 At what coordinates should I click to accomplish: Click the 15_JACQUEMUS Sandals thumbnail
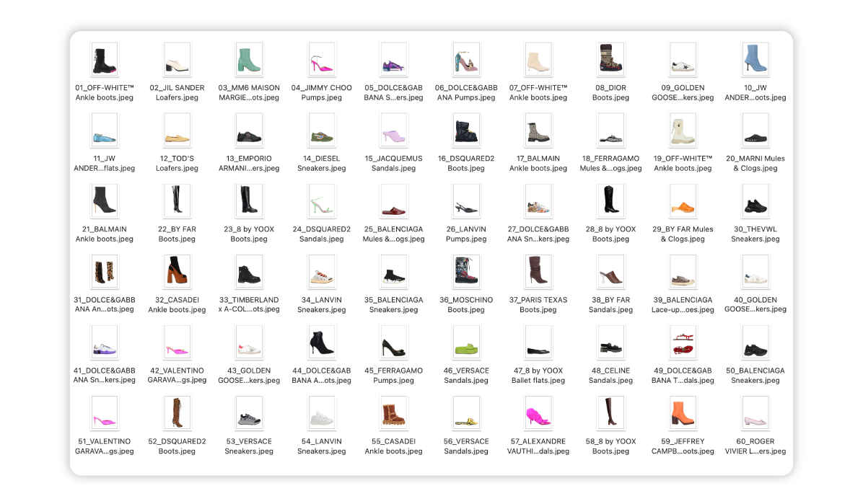pos(393,131)
